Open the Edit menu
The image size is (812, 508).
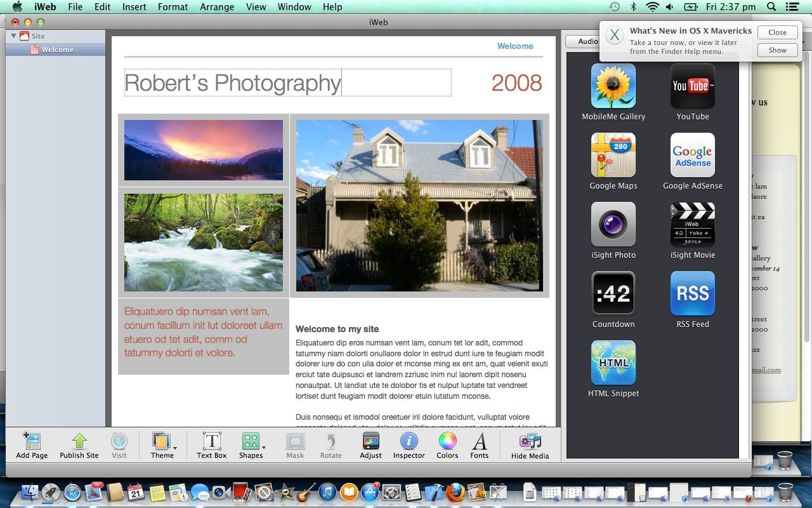[x=102, y=7]
